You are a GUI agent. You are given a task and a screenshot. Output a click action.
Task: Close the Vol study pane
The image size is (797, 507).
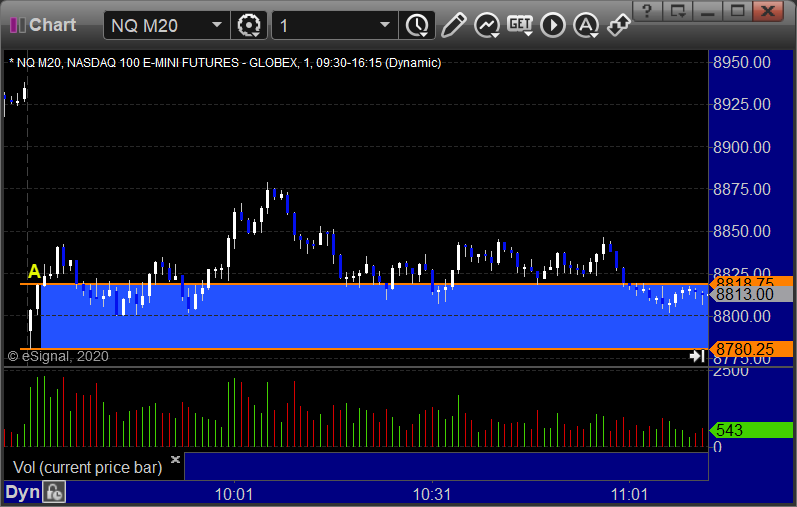[175, 459]
